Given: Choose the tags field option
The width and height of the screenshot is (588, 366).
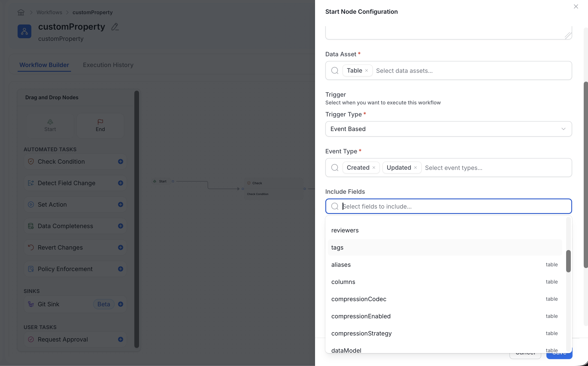Looking at the screenshot, I should coord(445,247).
